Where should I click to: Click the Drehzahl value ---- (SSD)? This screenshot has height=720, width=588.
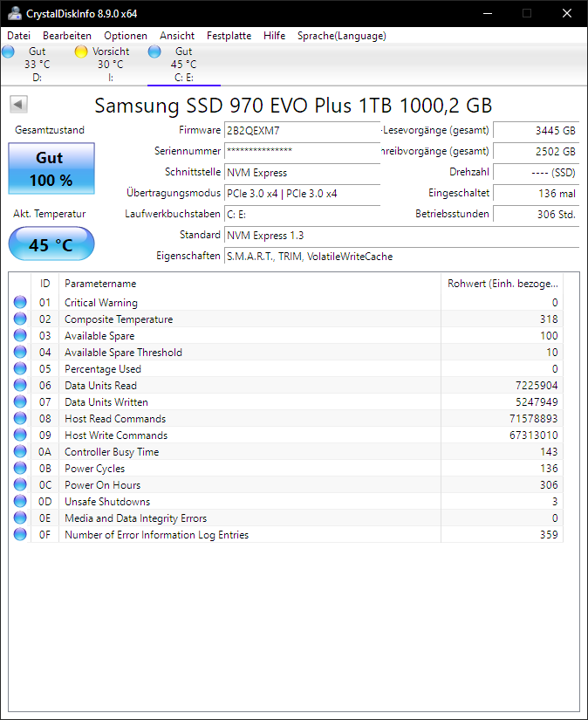tap(537, 172)
